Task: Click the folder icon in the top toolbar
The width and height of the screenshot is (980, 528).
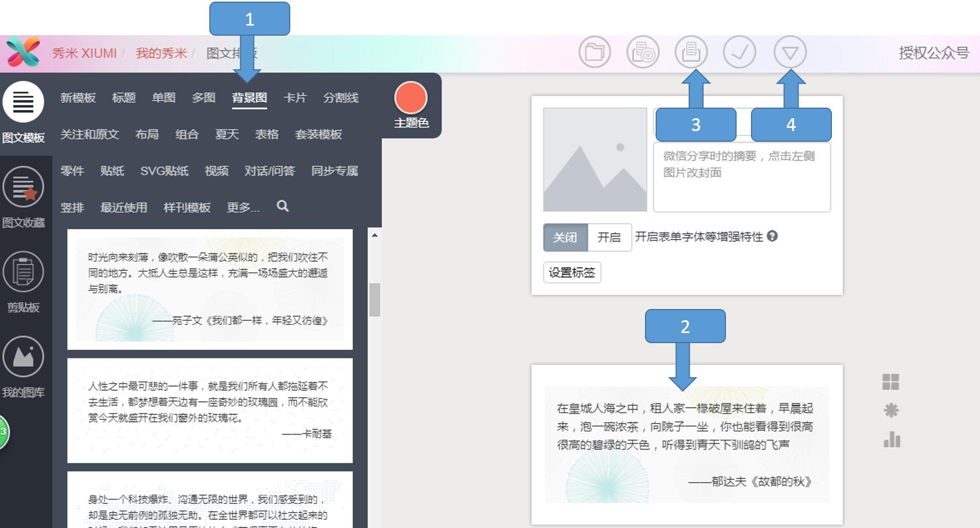Action: click(x=595, y=52)
